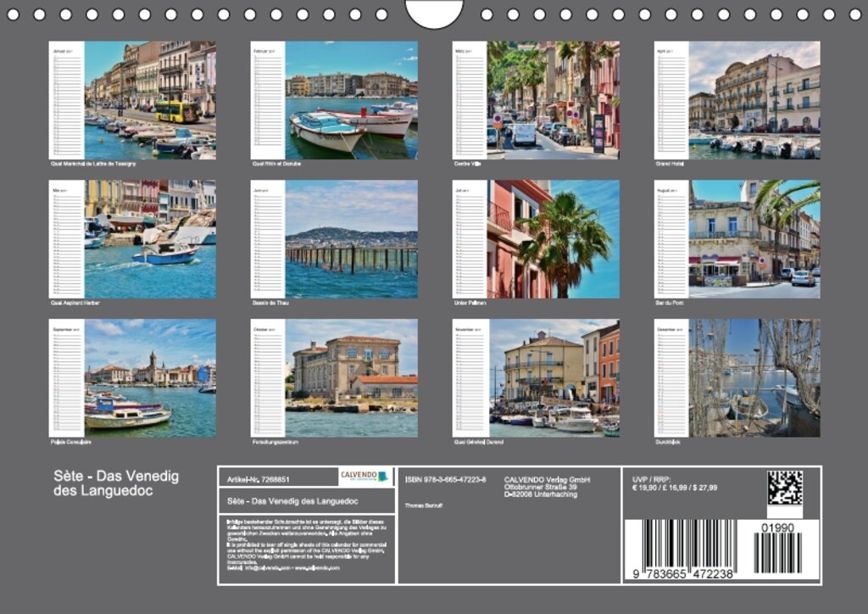Open the October Forschungszentrum building photo
This screenshot has width=868, height=614.
(x=351, y=377)
